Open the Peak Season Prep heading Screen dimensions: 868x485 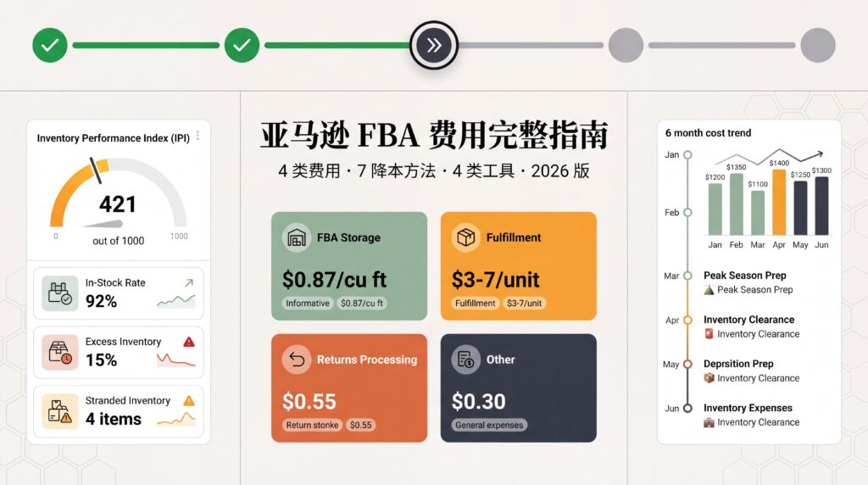[x=744, y=276]
